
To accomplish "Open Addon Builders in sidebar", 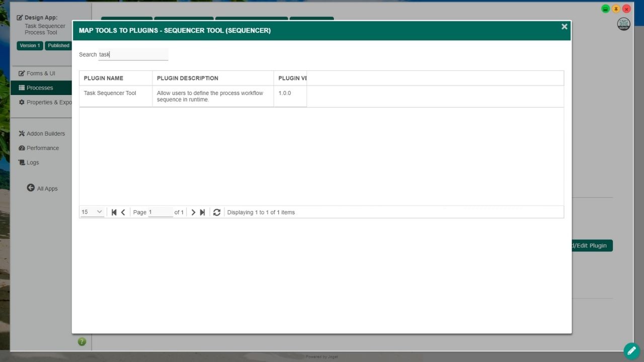I will 45,134.
